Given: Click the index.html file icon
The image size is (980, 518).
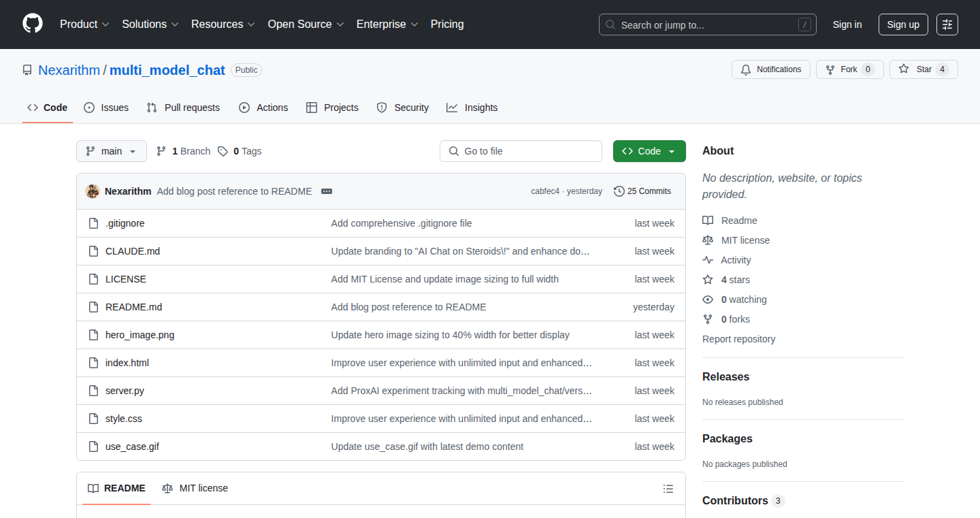Looking at the screenshot, I should [94, 363].
